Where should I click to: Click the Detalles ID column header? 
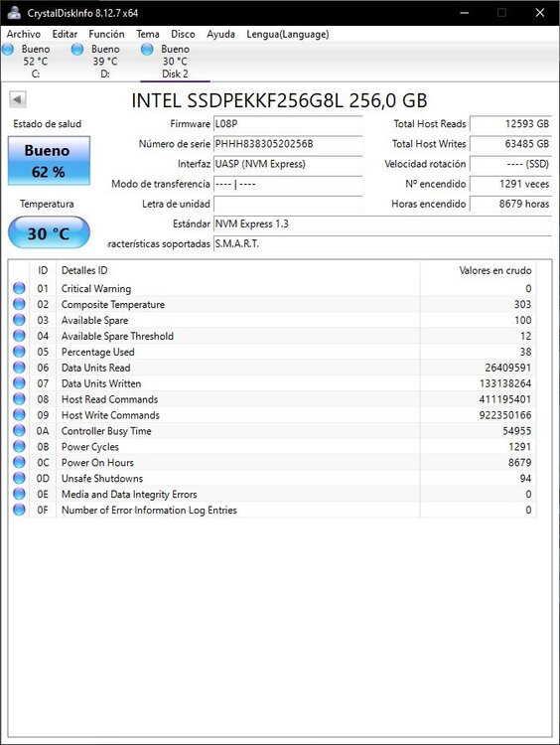tap(238, 270)
